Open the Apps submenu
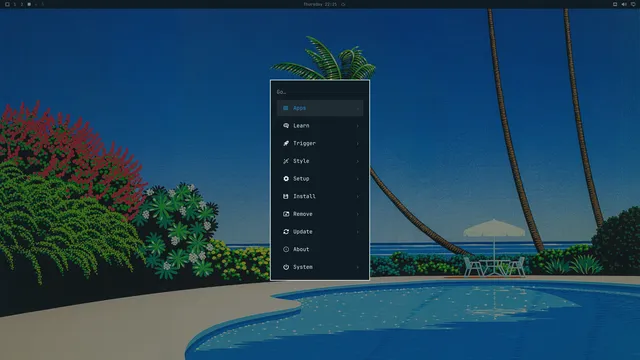The image size is (640, 360). (320, 108)
